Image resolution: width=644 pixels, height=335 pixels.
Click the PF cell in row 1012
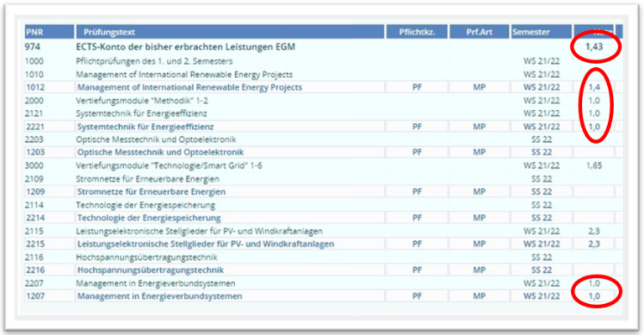[417, 87]
